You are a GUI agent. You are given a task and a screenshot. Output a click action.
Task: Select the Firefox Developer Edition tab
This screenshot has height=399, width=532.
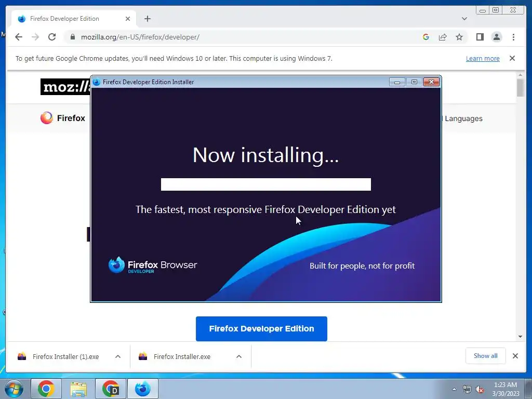(x=74, y=19)
